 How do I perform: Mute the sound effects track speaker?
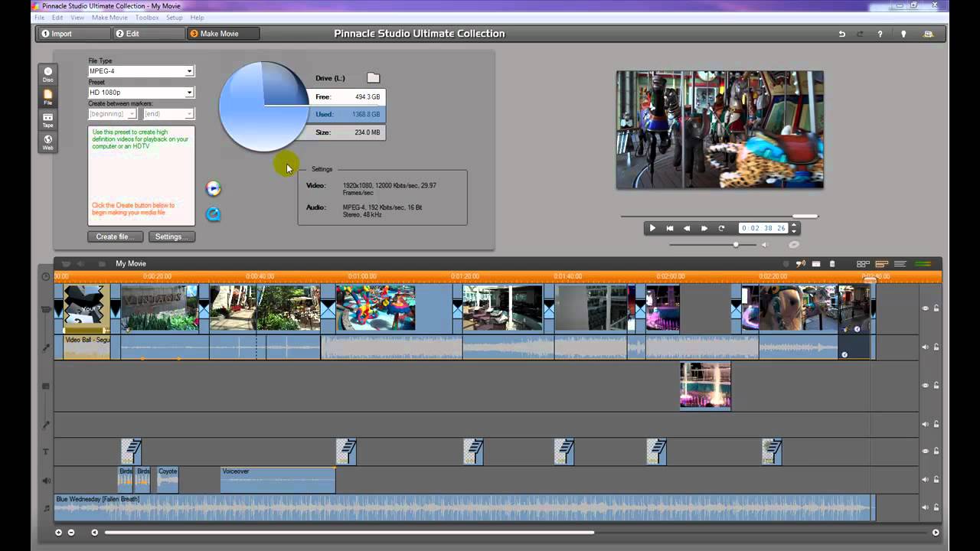[925, 480]
